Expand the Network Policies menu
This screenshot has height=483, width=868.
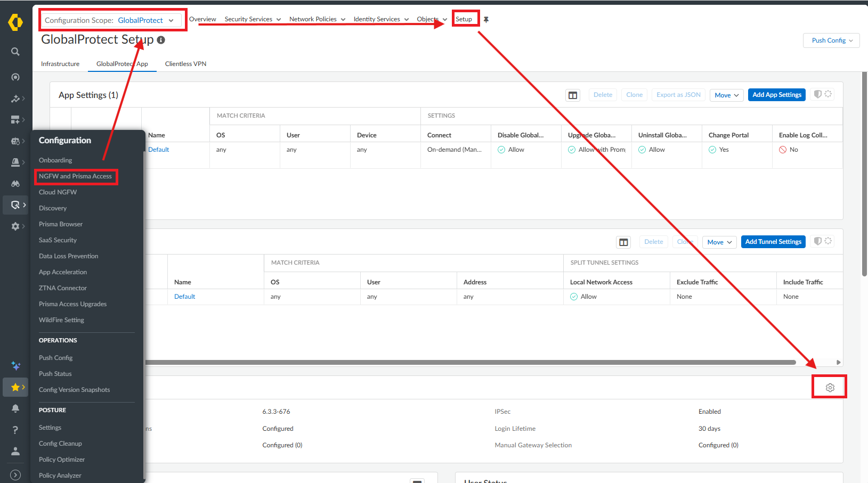point(317,19)
